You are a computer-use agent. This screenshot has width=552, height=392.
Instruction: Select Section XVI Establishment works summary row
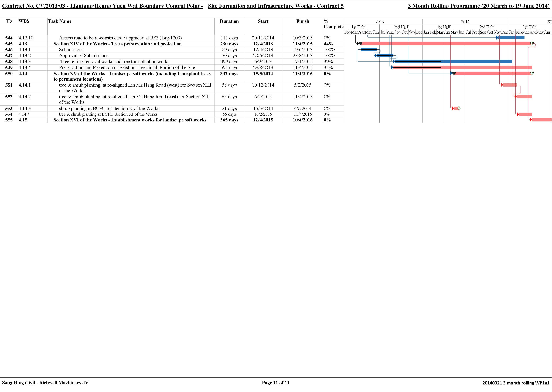click(130, 120)
